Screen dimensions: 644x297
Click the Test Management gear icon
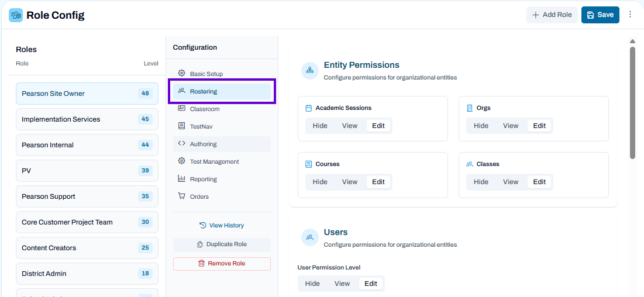click(181, 161)
